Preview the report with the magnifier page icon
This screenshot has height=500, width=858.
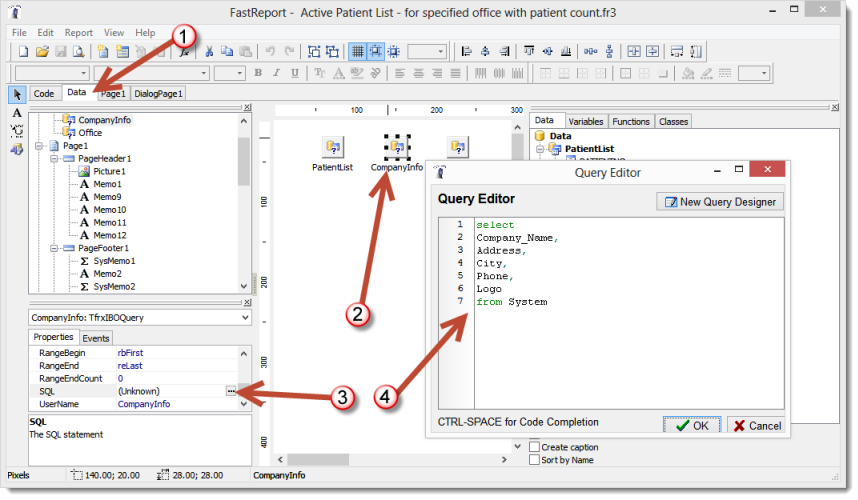pyautogui.click(x=79, y=51)
